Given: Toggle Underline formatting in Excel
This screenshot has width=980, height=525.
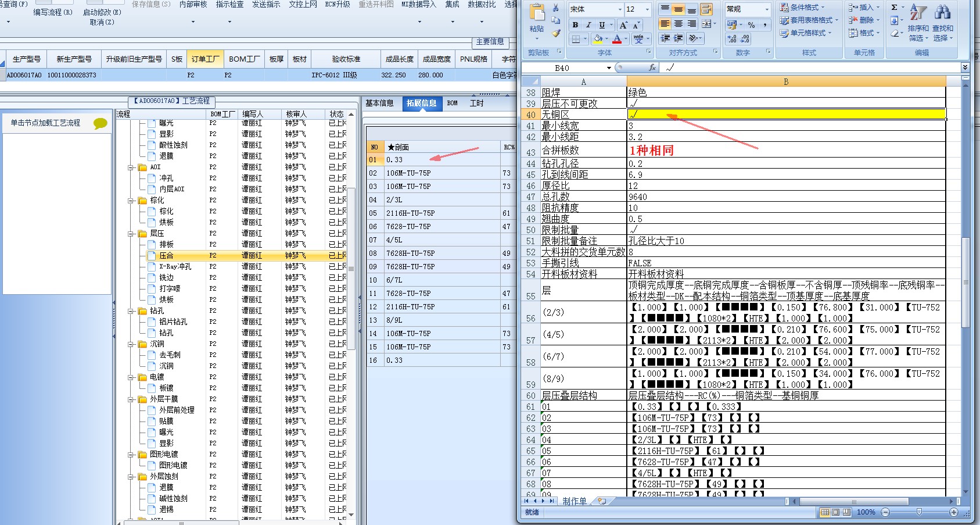Looking at the screenshot, I should pos(602,25).
